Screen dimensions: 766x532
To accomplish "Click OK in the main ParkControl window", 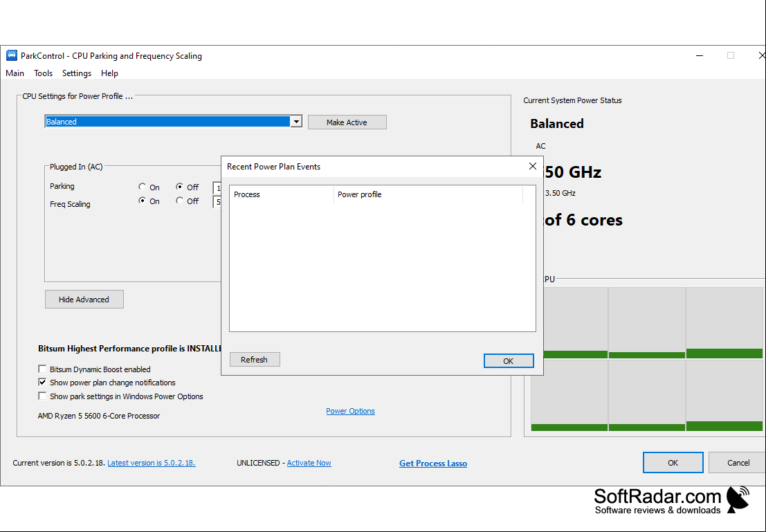I will [673, 463].
